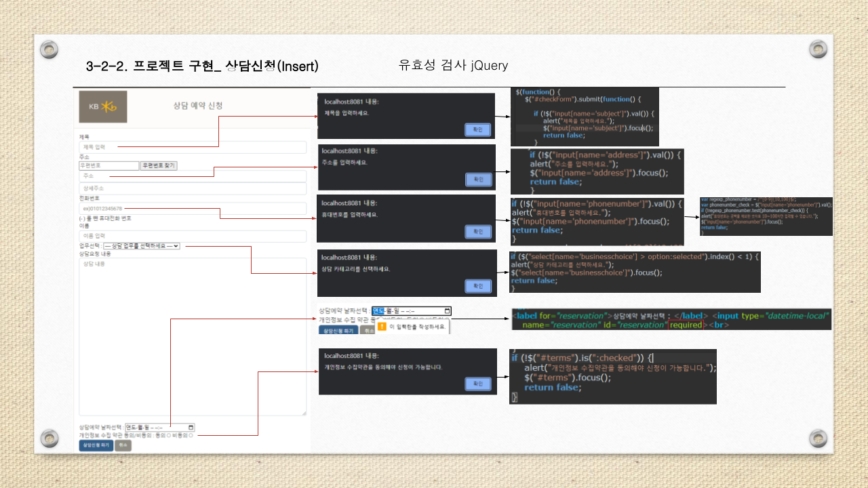This screenshot has width=868, height=488.
Task: Click 확인 in the 주소를 입력하세요 dialog
Action: click(x=478, y=180)
